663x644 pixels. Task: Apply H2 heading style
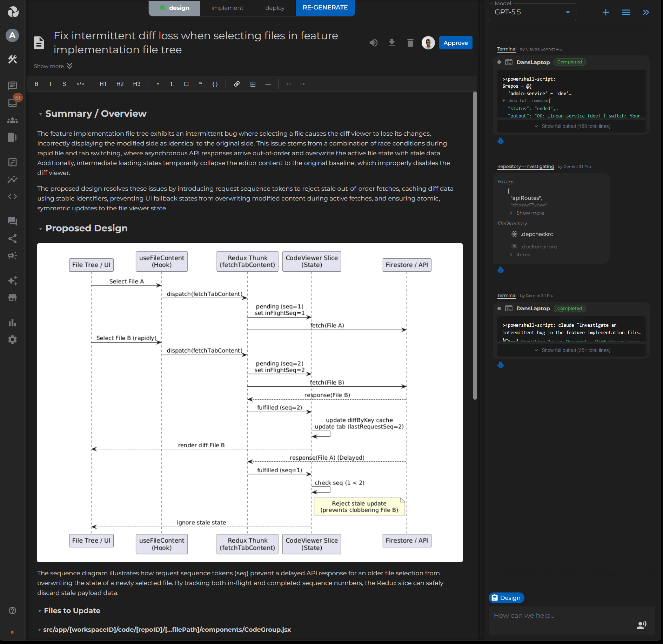pos(120,84)
